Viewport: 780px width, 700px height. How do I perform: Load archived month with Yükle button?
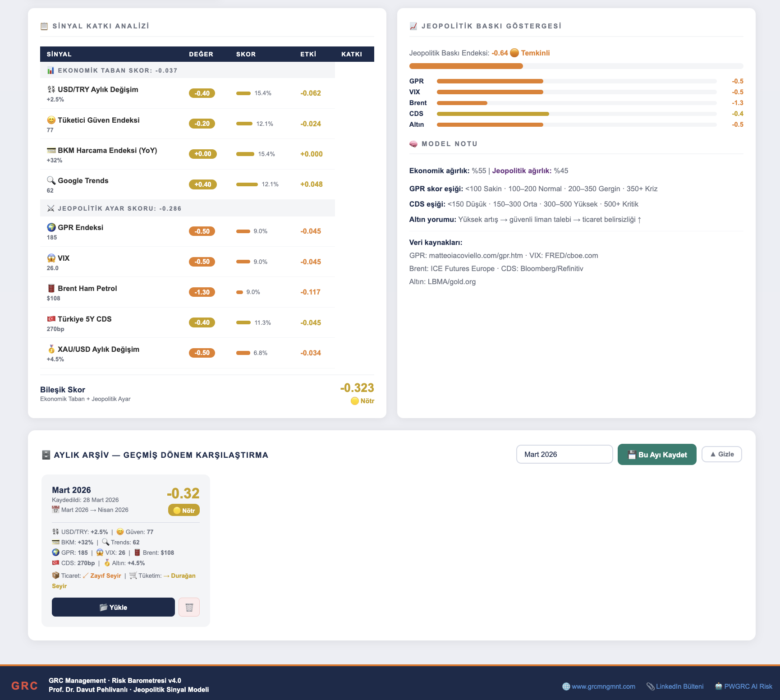tap(113, 607)
